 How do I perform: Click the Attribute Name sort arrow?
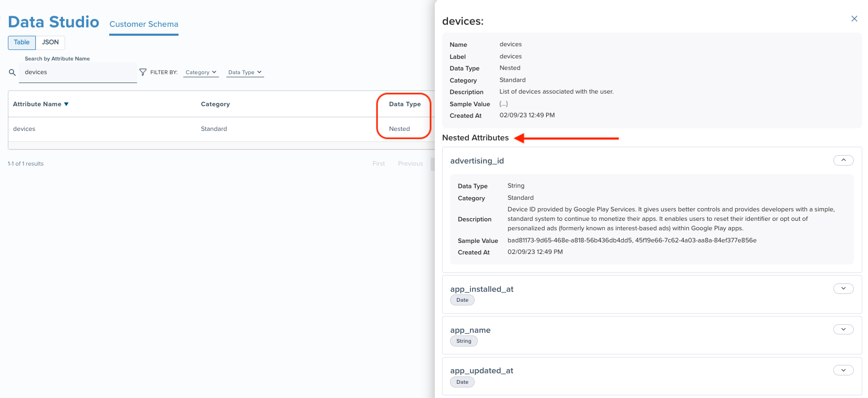coord(66,104)
